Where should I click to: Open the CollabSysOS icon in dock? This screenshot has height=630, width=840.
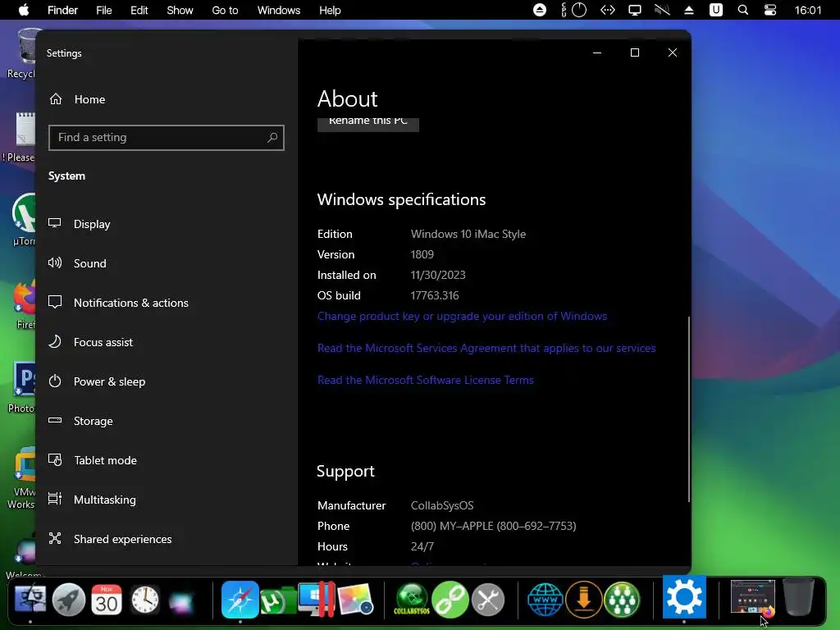[412, 600]
